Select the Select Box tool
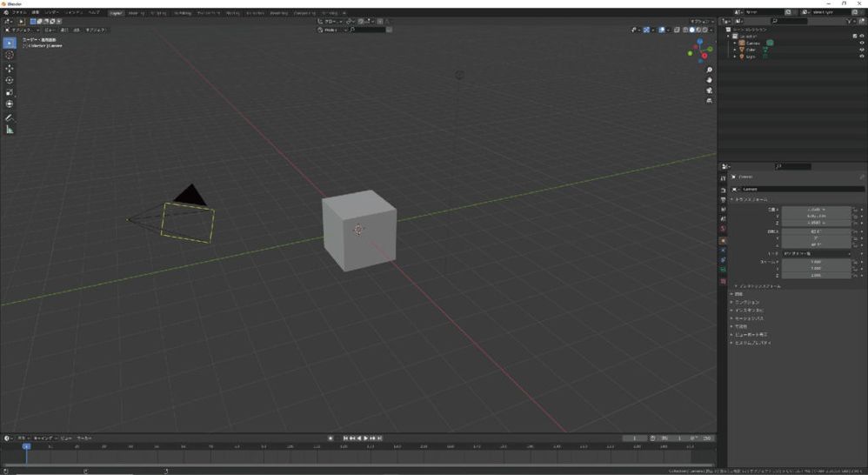 point(10,43)
